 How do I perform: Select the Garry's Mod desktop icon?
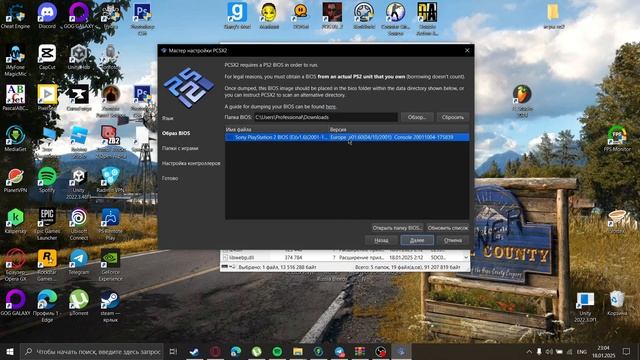coord(237,16)
